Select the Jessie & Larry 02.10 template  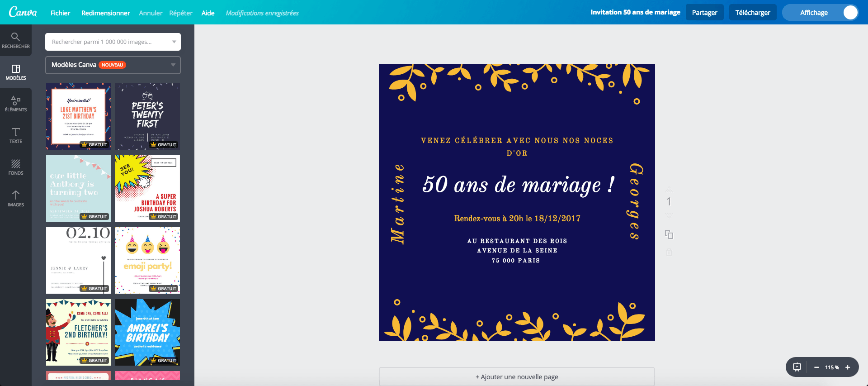pos(78,260)
